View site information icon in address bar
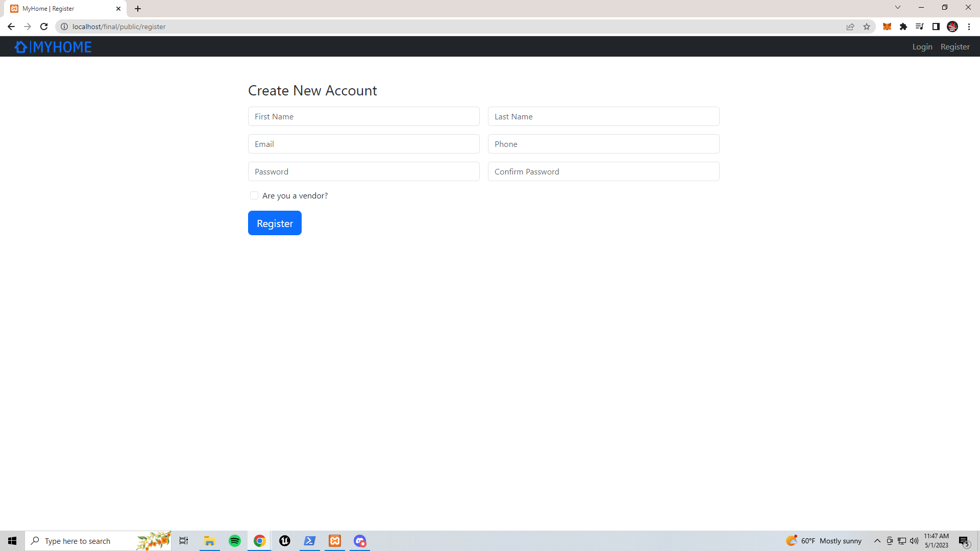 click(64, 27)
